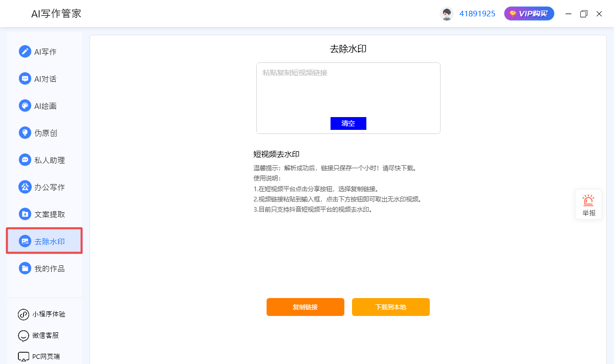The image size is (614, 364).
Task: Click the 我的作品 folder icon
Action: [25, 268]
